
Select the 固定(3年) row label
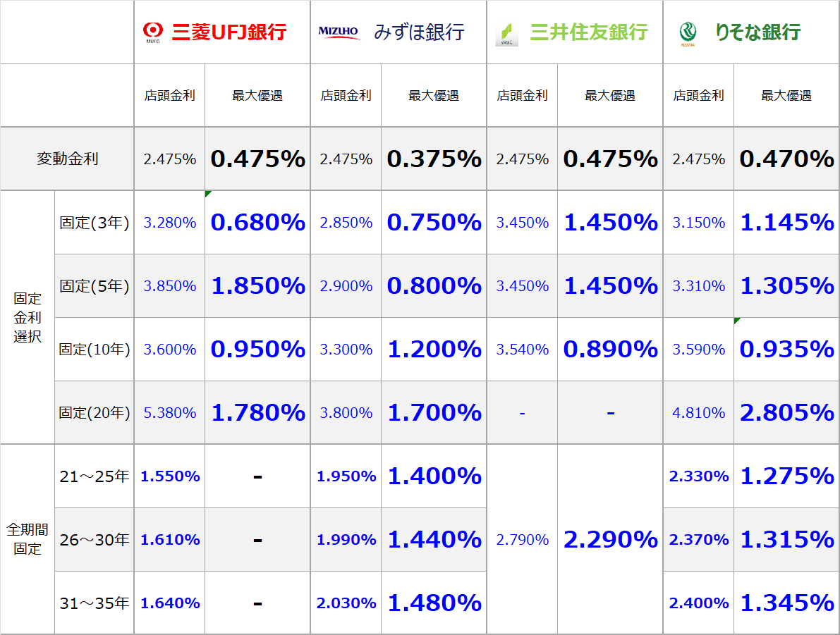tap(95, 222)
